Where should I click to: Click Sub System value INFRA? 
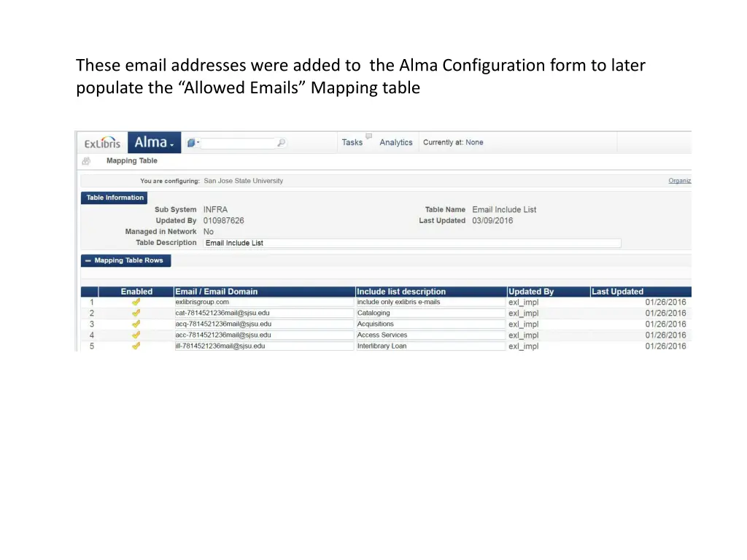pos(215,209)
